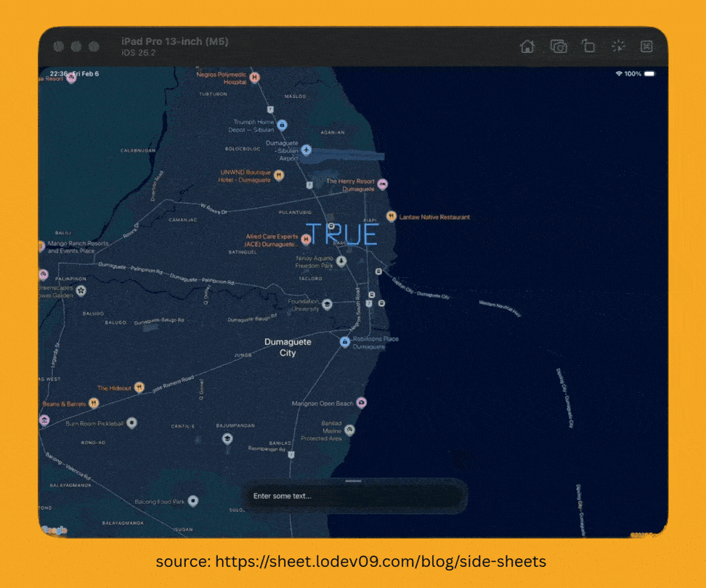Open Lantaw Native Restaurant marker
This screenshot has height=588, width=706.
[x=391, y=216]
